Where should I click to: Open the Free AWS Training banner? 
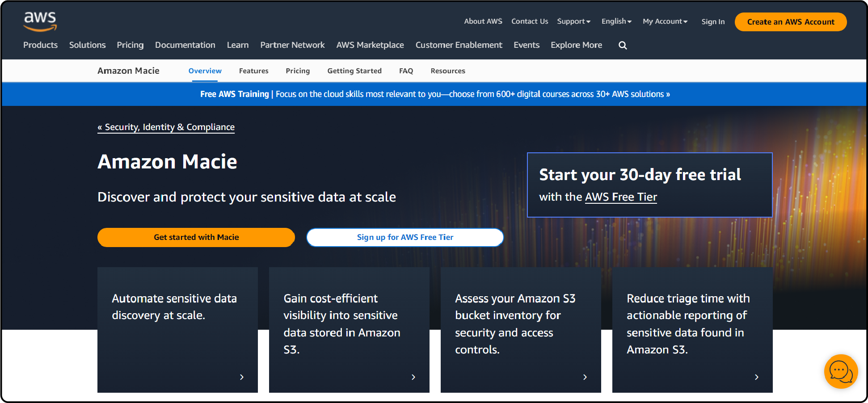point(434,94)
